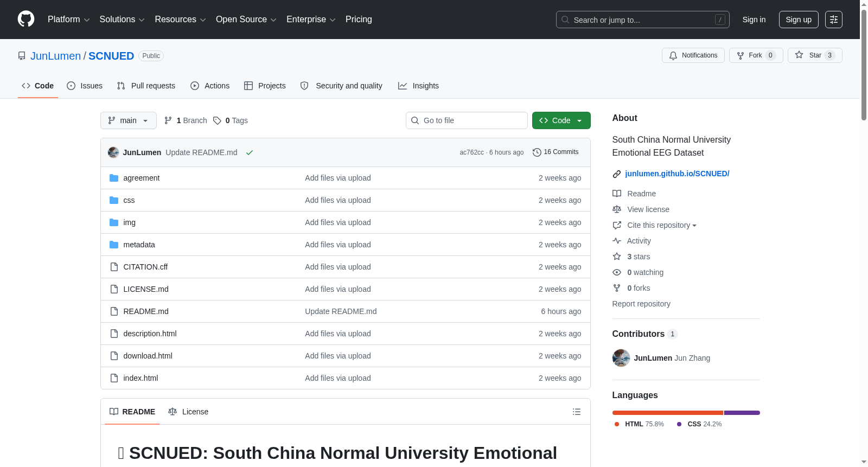Click the Sign in link
The height and width of the screenshot is (467, 868).
tap(754, 20)
